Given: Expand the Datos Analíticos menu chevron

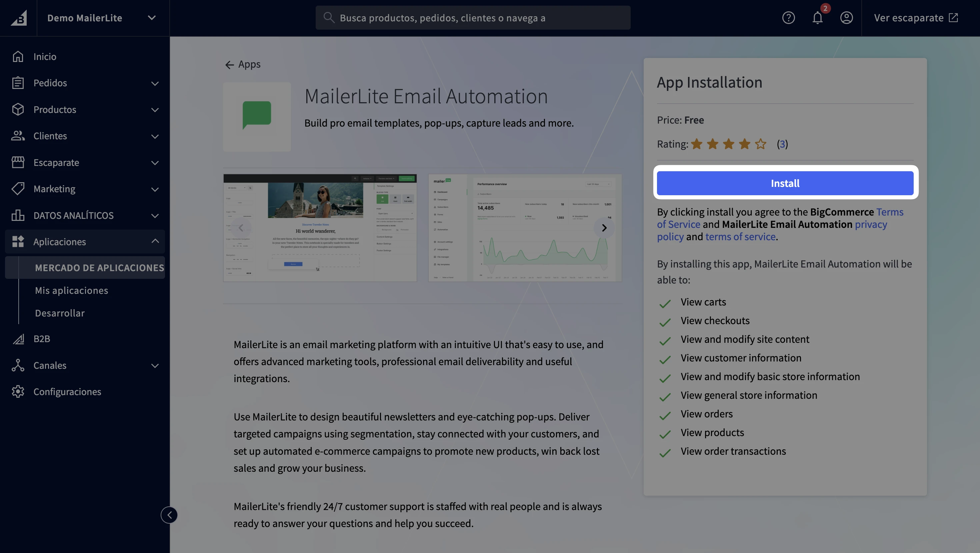Looking at the screenshot, I should coord(155,216).
